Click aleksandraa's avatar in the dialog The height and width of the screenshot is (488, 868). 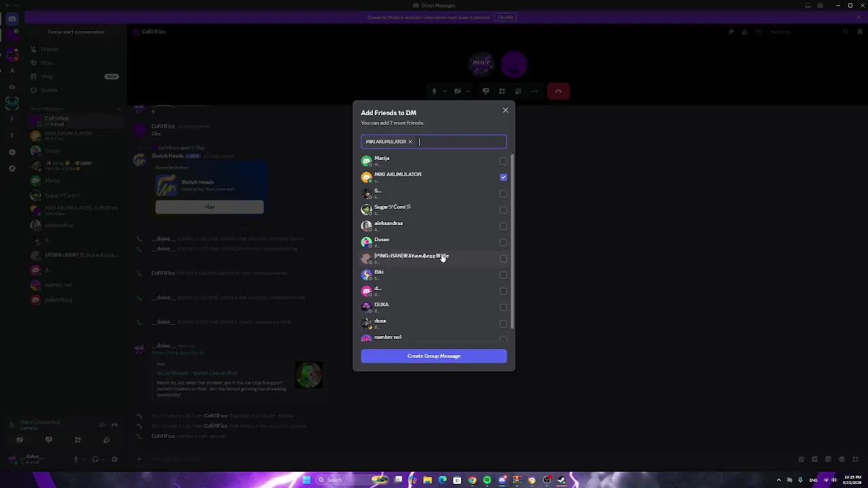(366, 226)
